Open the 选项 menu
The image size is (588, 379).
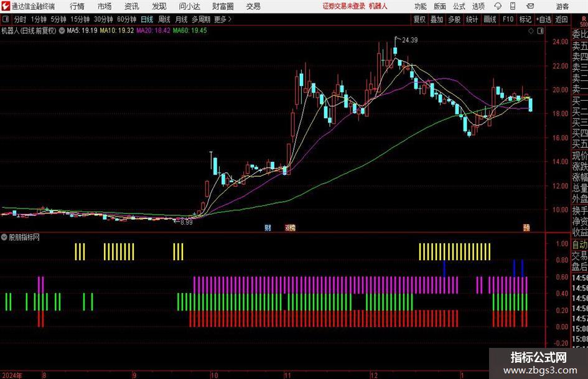pyautogui.click(x=478, y=6)
